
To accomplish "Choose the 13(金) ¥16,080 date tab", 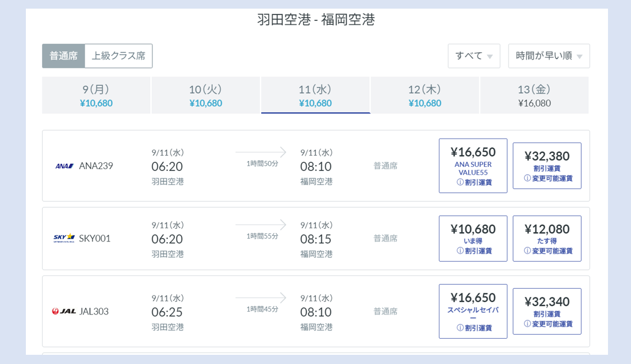I will click(x=534, y=95).
